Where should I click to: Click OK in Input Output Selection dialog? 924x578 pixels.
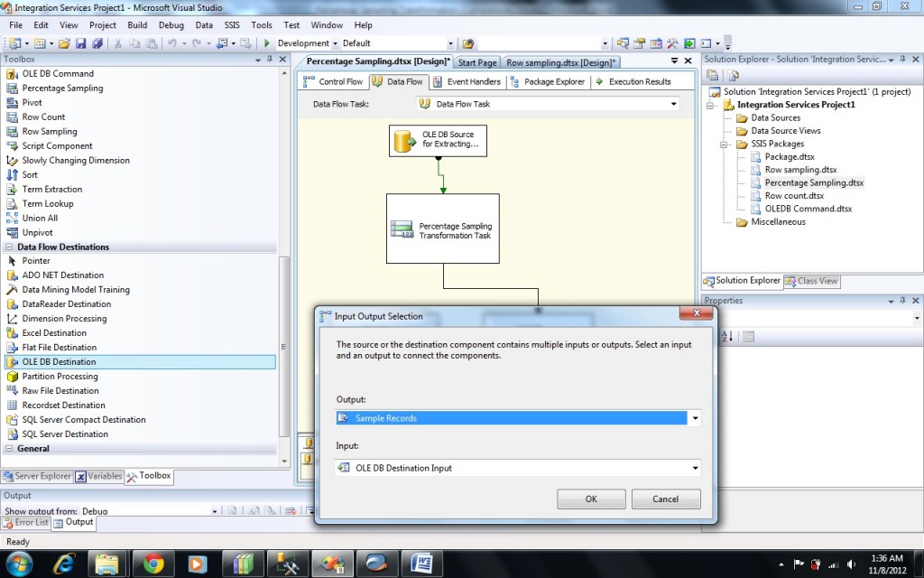[x=591, y=499]
